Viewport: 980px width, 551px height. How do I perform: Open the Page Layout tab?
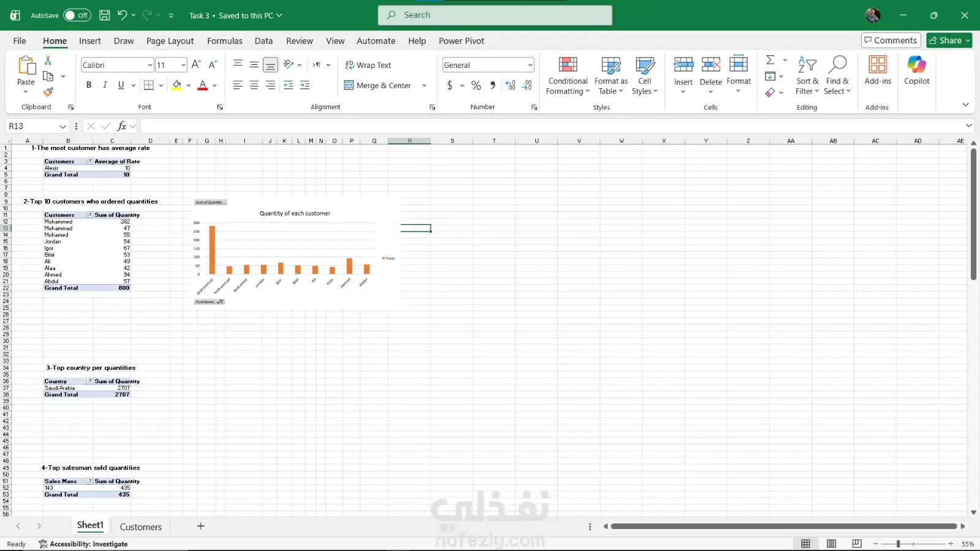point(170,41)
